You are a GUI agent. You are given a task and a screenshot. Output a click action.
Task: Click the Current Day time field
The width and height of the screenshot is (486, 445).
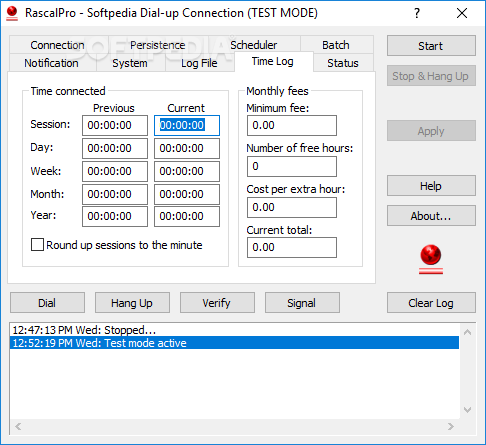(x=187, y=148)
